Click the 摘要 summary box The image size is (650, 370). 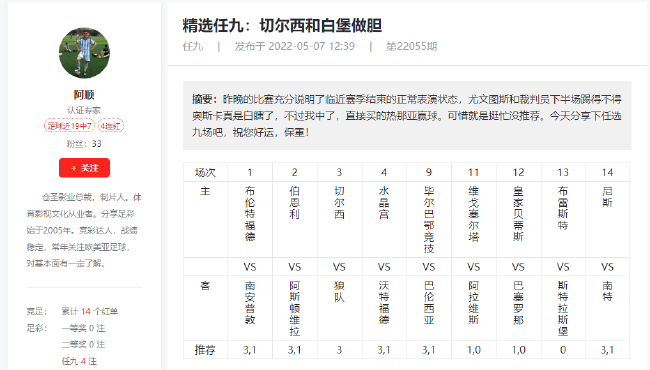407,116
